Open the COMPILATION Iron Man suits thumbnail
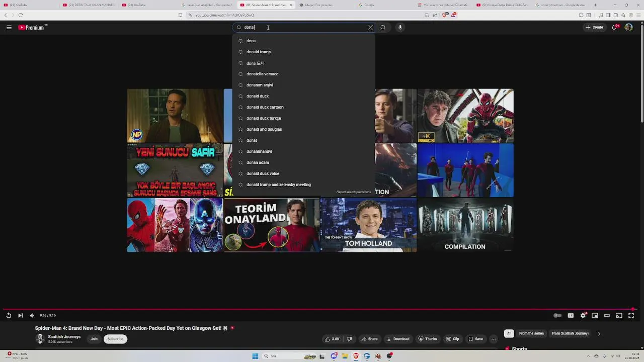Viewport: 644px width, 362px height. coord(465,225)
